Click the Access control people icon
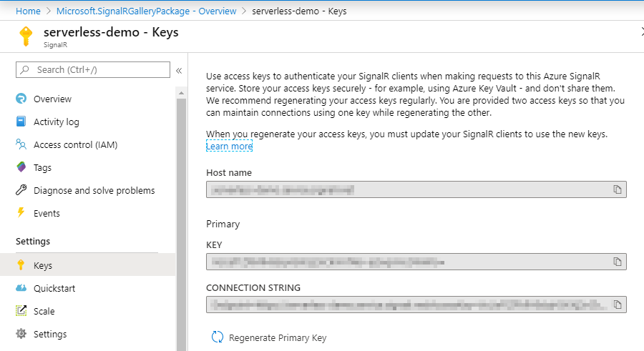This screenshot has width=644, height=351. 21,144
